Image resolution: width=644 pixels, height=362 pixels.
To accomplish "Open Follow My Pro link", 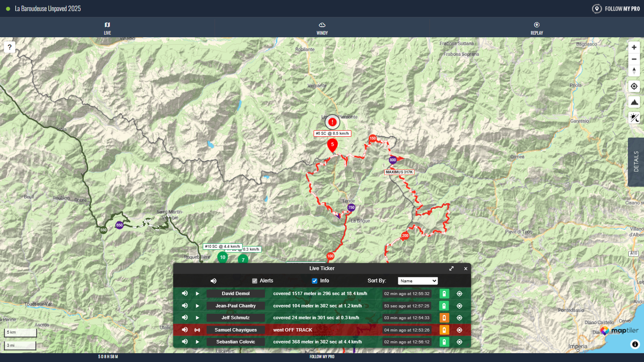I will [x=616, y=8].
